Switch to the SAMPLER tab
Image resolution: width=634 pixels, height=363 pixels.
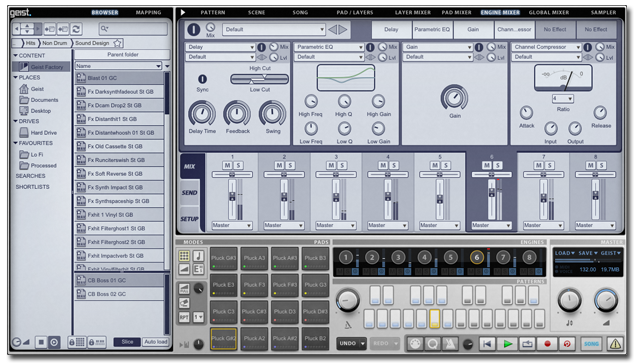click(603, 13)
